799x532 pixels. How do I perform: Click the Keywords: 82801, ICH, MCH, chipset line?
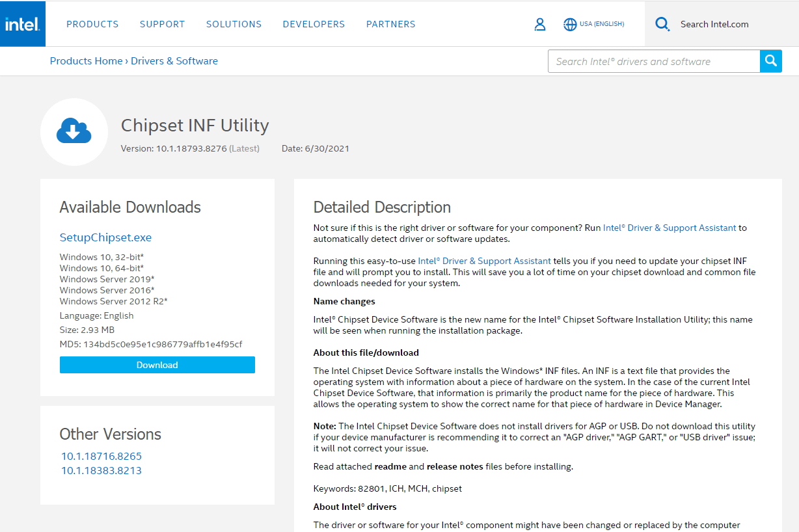(x=388, y=488)
